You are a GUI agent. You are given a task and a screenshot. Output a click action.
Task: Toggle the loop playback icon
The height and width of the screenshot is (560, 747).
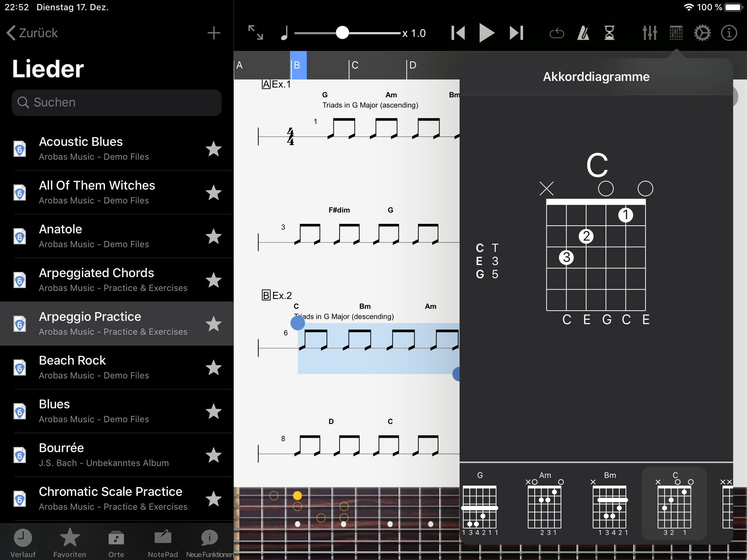[x=557, y=33]
